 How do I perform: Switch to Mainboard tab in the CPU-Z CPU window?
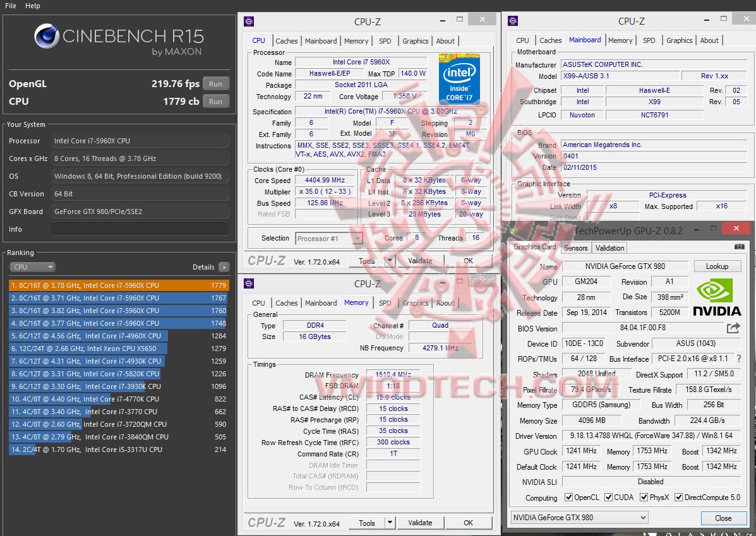321,41
